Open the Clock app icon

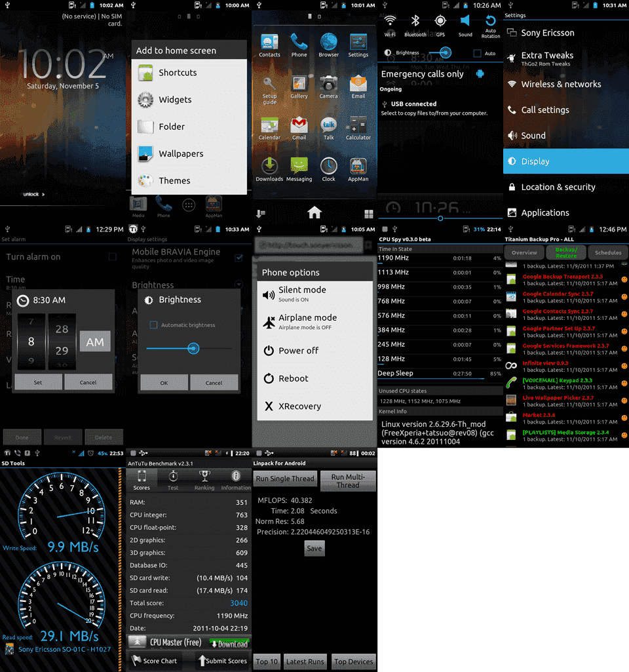(x=328, y=170)
